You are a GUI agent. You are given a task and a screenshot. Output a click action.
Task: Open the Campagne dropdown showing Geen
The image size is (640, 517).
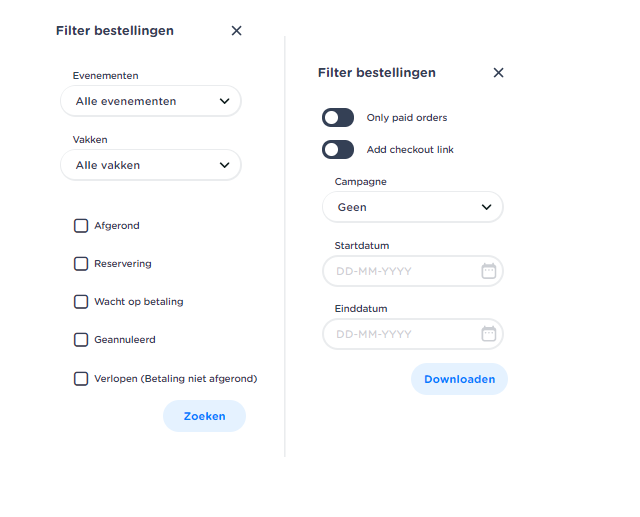click(412, 207)
